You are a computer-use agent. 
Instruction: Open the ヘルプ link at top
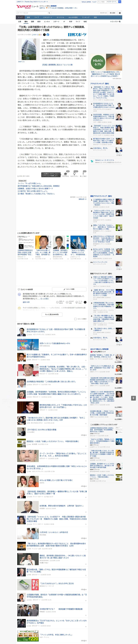pyautogui.click(x=94, y=2)
